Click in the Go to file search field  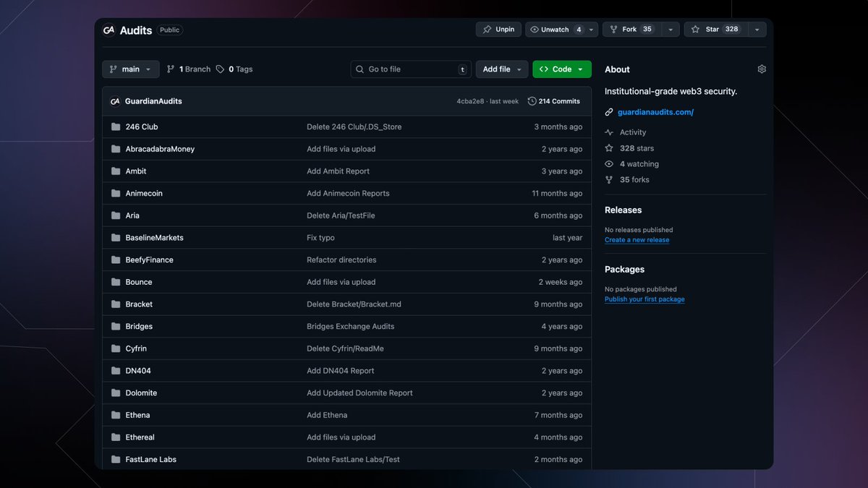coord(411,69)
